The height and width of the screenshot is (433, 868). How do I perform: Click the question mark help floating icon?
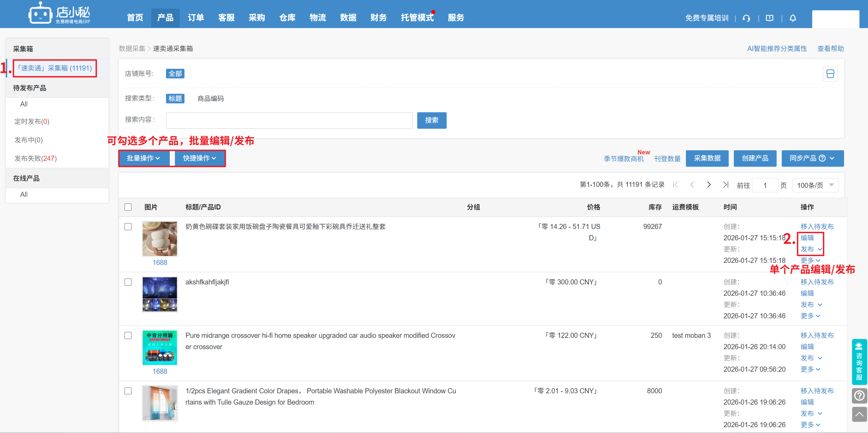(x=859, y=396)
